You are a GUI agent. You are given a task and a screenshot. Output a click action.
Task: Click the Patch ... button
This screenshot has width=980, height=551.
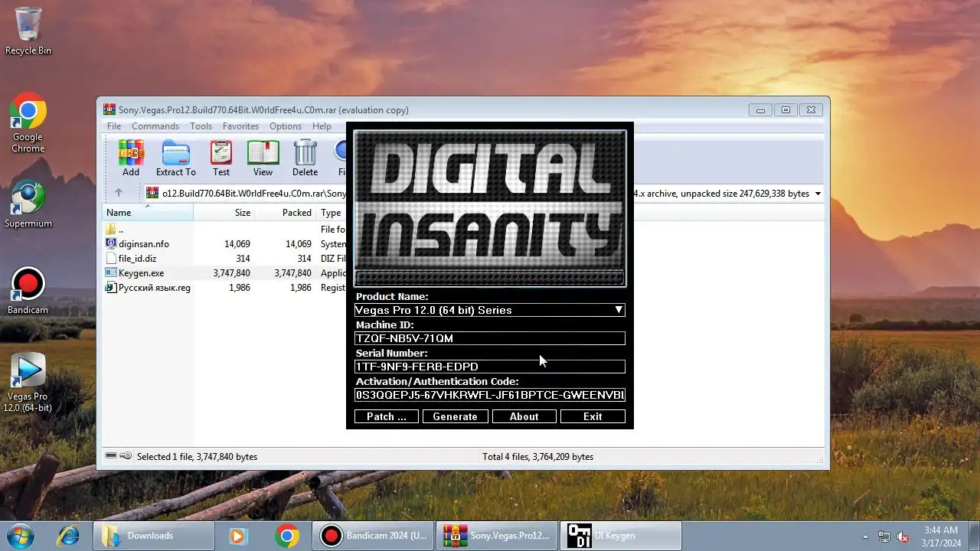(x=387, y=416)
